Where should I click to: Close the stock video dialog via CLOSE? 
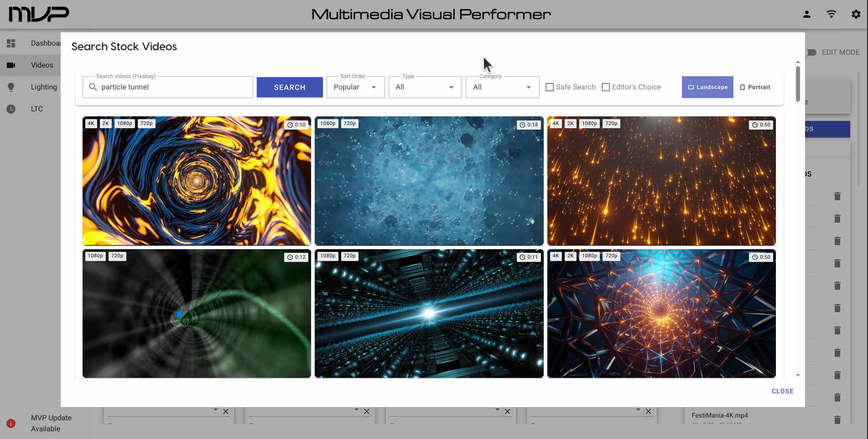click(782, 391)
